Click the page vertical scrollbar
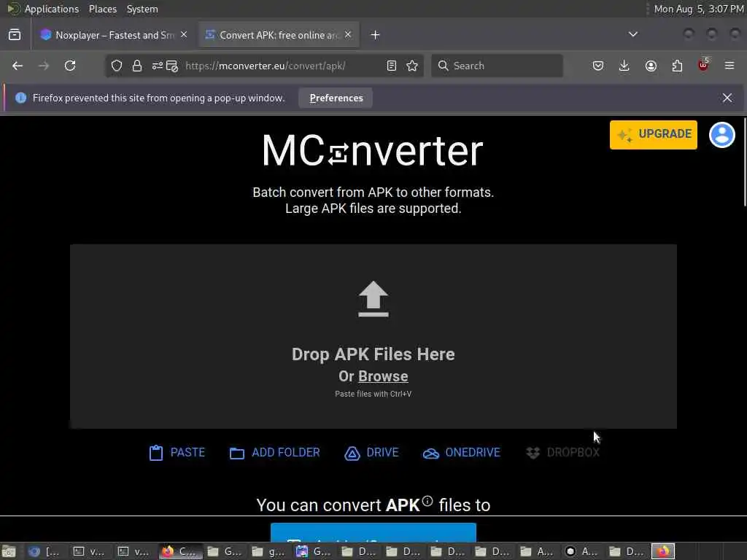This screenshot has height=560, width=747. coord(745,162)
